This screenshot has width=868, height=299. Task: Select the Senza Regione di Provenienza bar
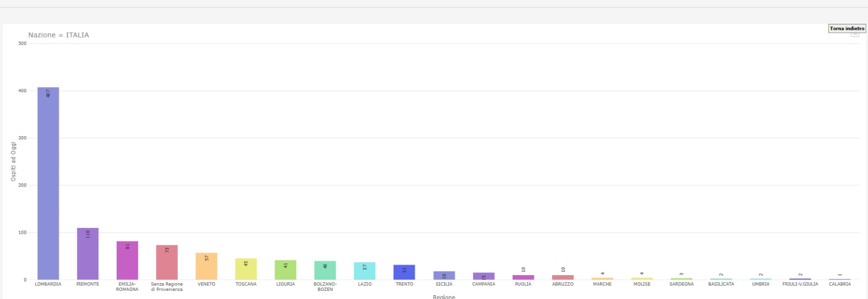[167, 263]
